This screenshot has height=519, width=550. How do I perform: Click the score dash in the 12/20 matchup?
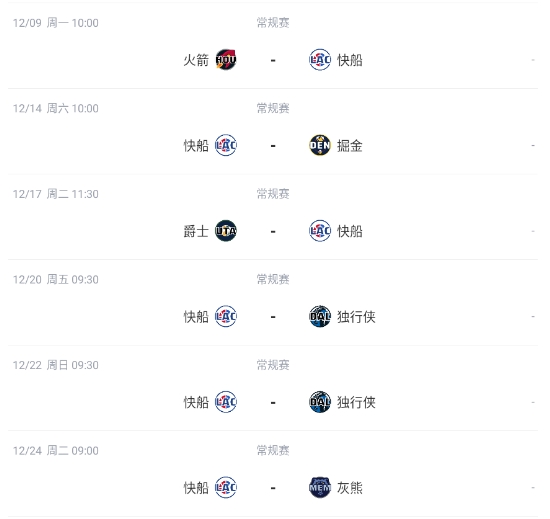click(x=273, y=317)
